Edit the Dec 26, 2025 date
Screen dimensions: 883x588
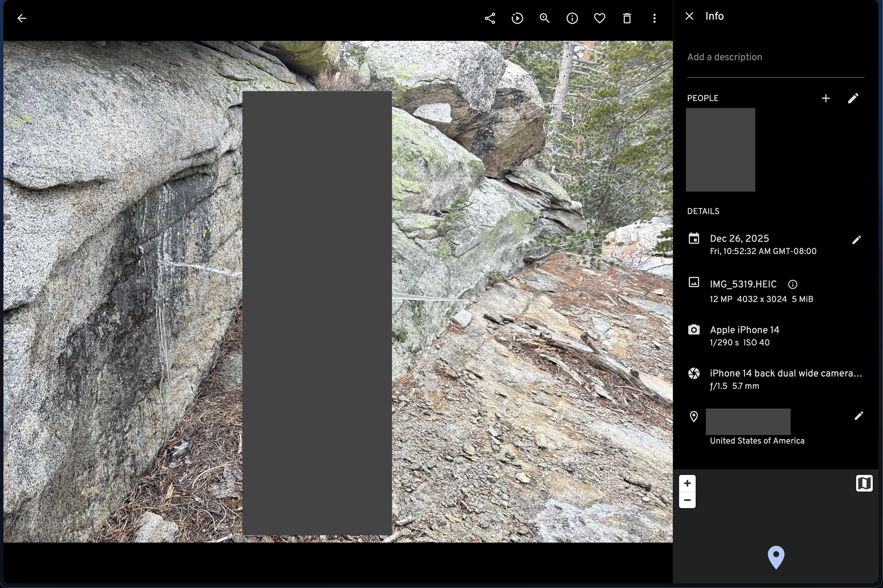tap(856, 240)
